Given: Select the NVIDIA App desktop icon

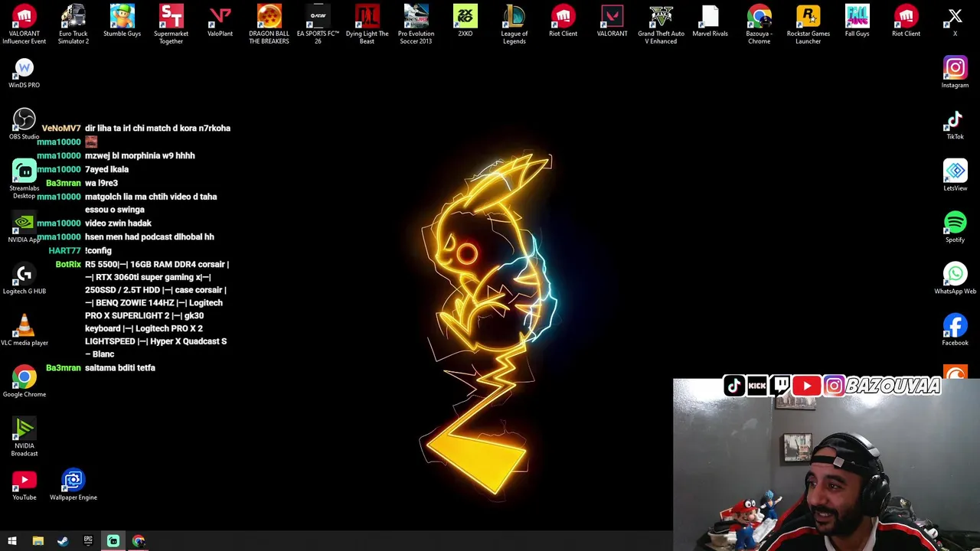Looking at the screenshot, I should click(24, 227).
